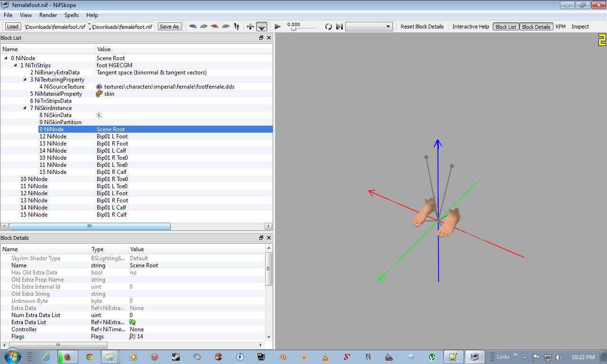Collapse the 7 NiSkinInstance node
Image resolution: width=607 pixels, height=364 pixels.
click(x=25, y=108)
